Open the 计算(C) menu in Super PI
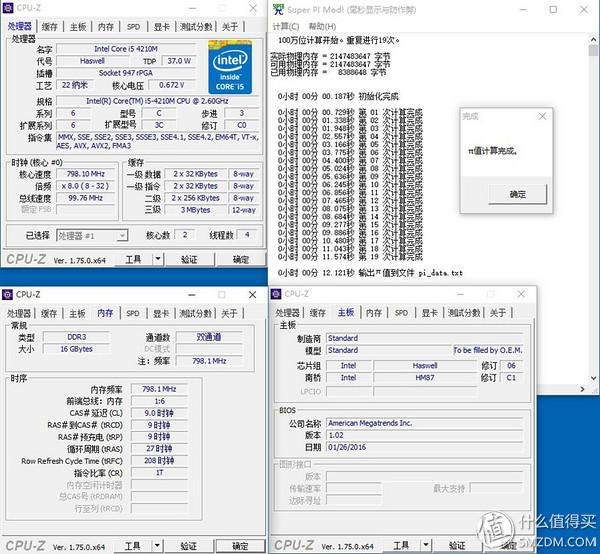 pos(285,26)
